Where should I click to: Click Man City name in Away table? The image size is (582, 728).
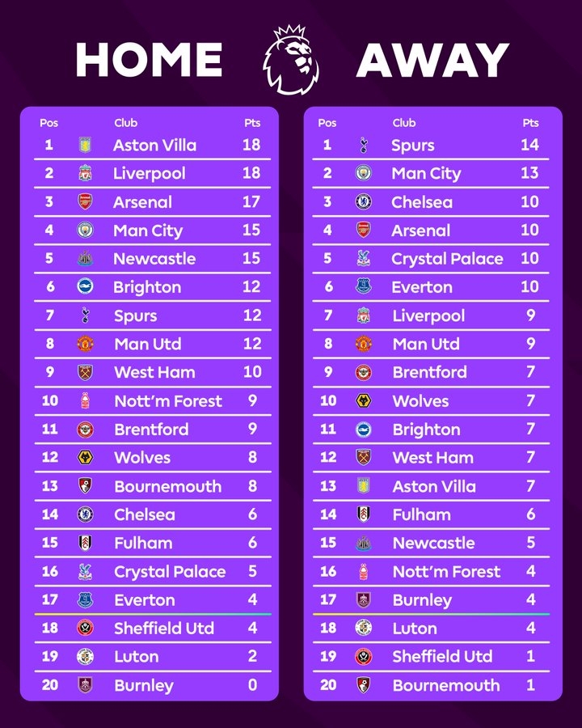426,174
